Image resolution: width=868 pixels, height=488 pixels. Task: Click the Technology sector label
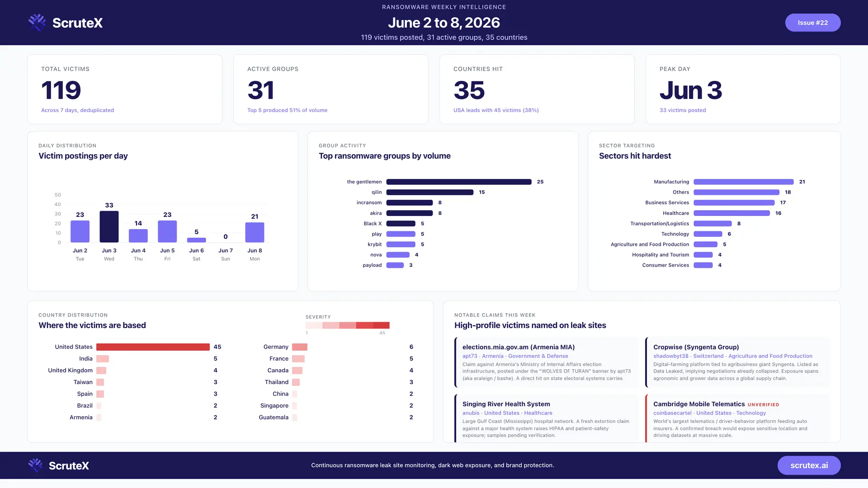pyautogui.click(x=675, y=234)
